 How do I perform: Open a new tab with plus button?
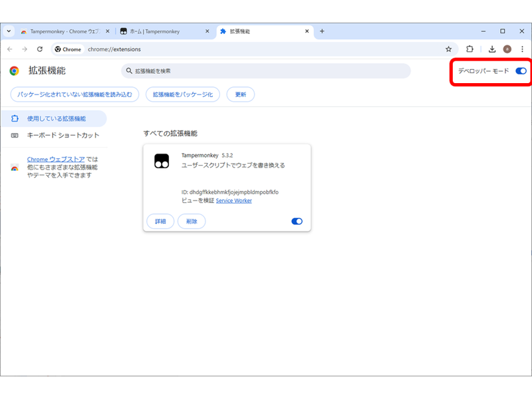pos(322,31)
